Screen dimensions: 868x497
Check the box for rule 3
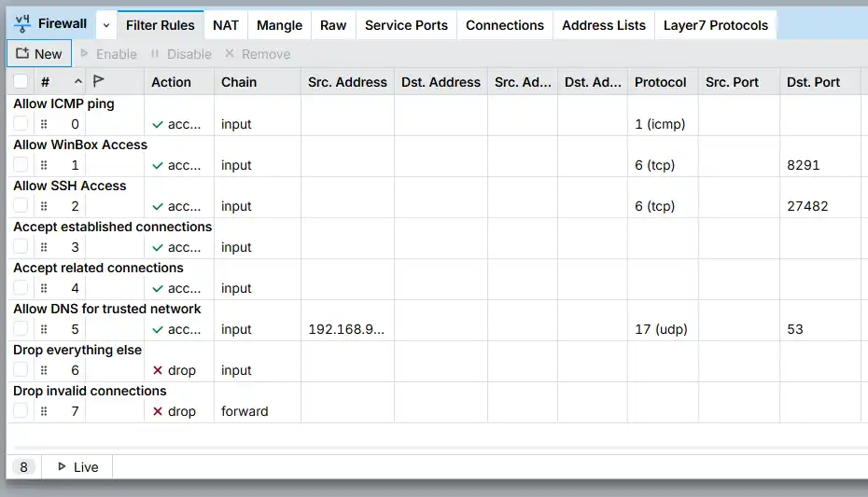(x=21, y=246)
